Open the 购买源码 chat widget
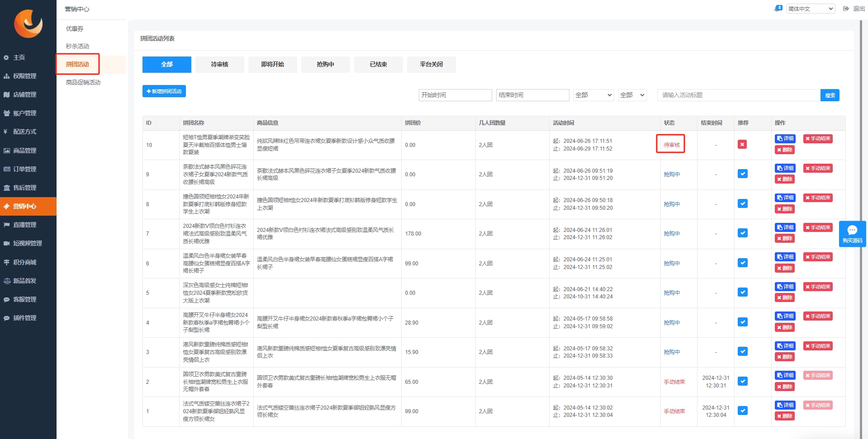 pos(852,234)
